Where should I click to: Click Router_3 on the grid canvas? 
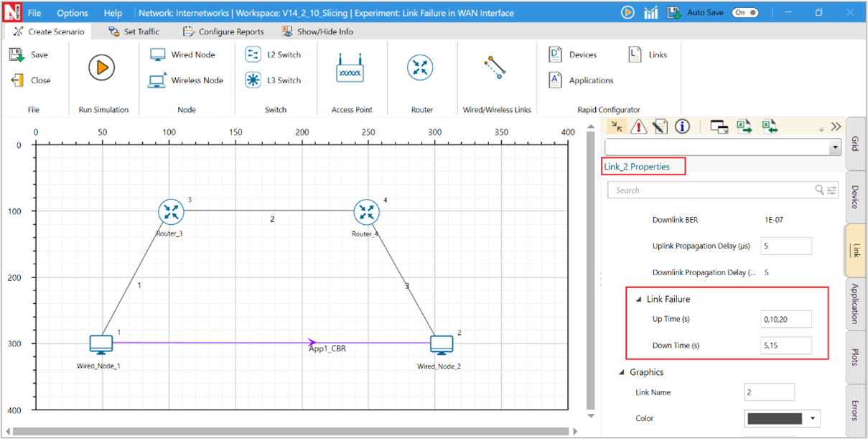[171, 211]
